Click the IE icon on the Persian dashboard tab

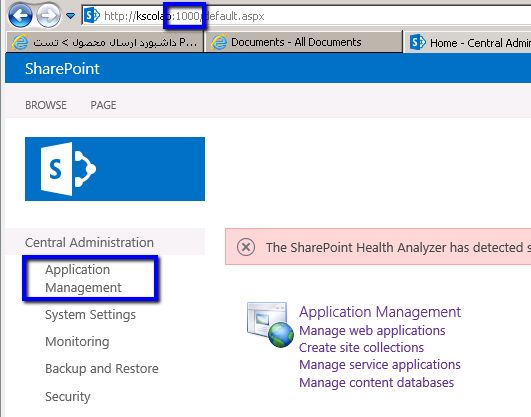20,43
